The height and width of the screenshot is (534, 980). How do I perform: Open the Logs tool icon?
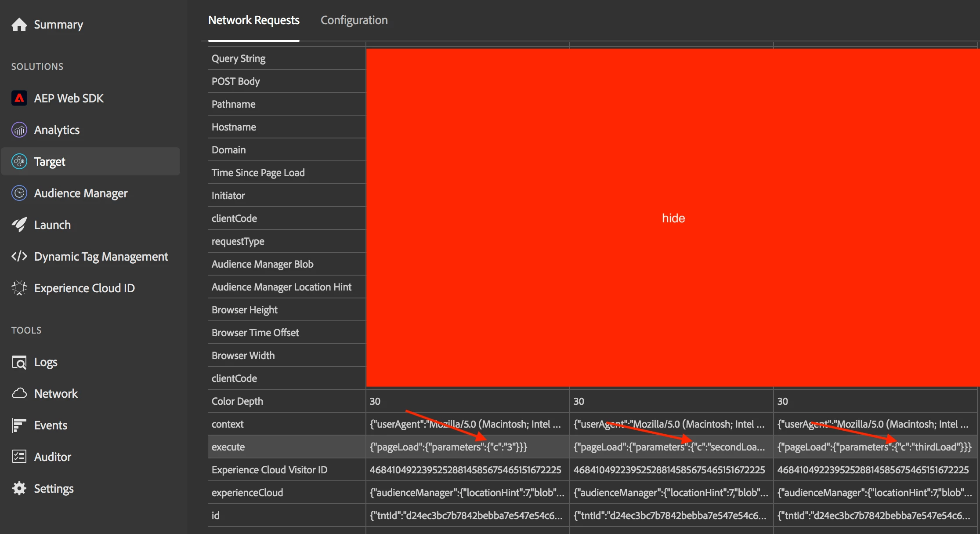pos(19,362)
